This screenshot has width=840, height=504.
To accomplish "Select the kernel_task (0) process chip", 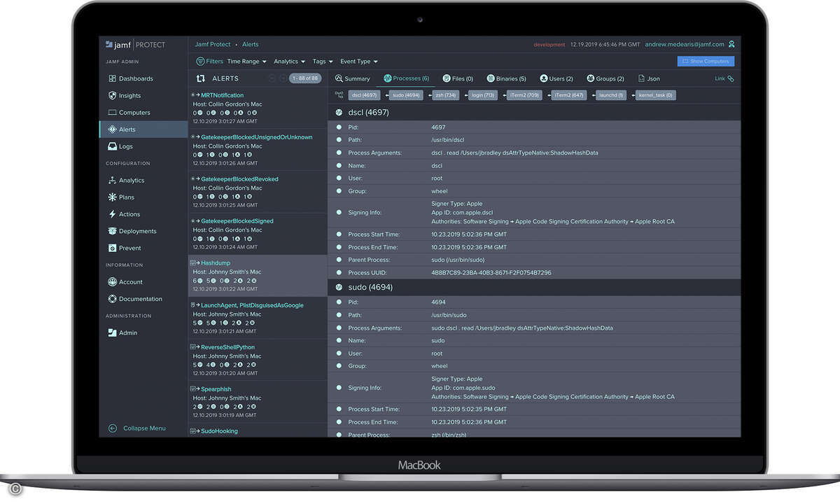I will [656, 95].
